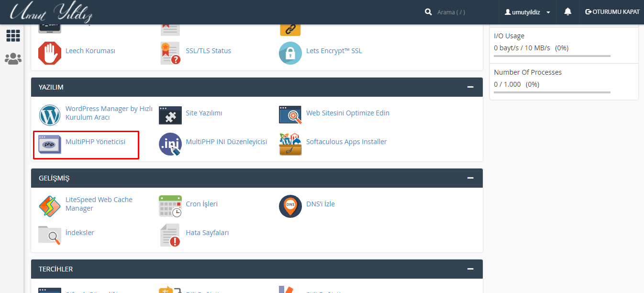Open the notifications bell icon
The image size is (644, 293).
(x=568, y=12)
